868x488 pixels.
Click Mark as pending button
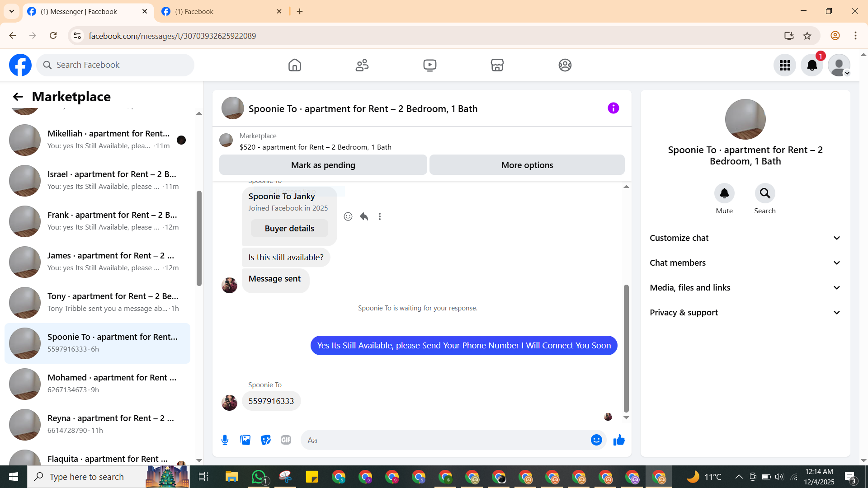323,165
